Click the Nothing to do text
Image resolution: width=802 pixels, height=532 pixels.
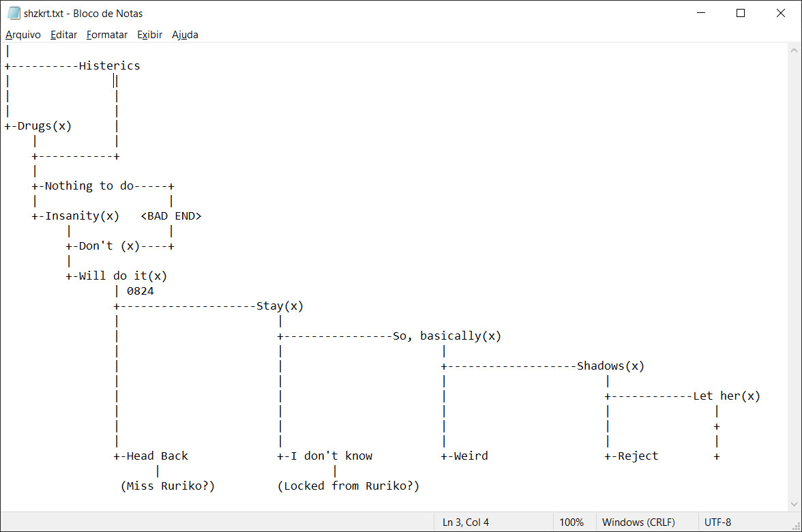tap(89, 186)
